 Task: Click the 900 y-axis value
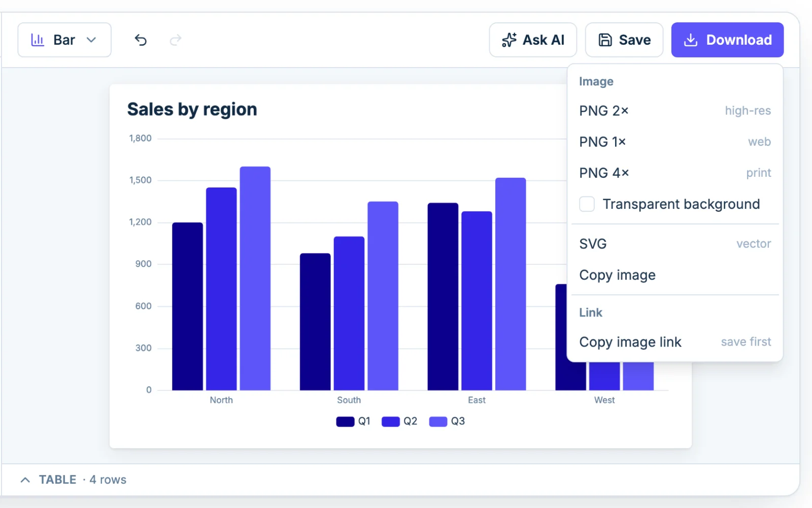click(x=143, y=264)
